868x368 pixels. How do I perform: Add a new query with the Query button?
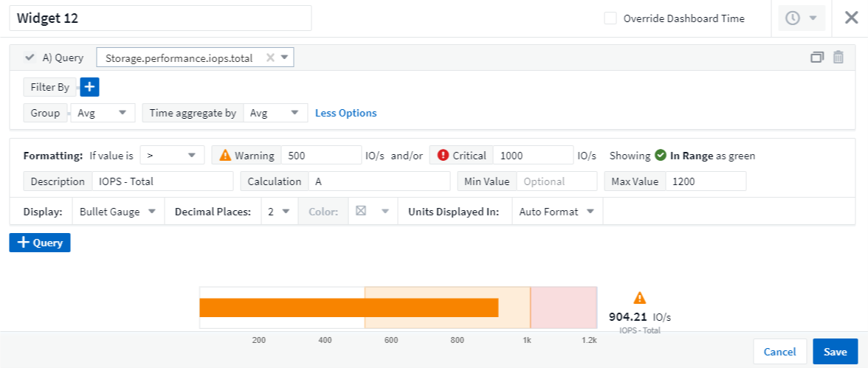40,243
